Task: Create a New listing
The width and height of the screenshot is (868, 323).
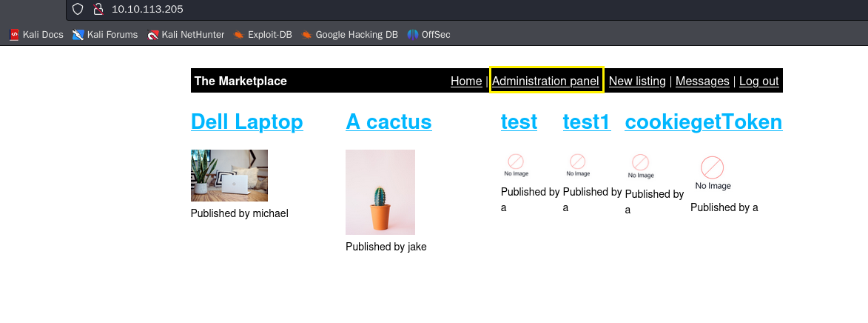Action: (637, 81)
